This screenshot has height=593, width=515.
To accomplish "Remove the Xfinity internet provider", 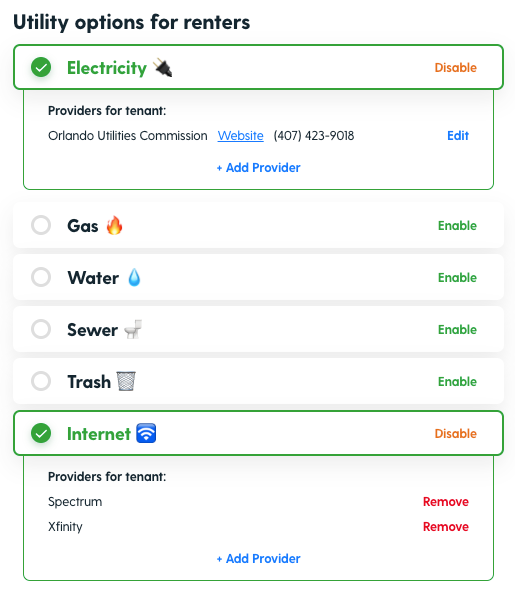I will click(446, 527).
